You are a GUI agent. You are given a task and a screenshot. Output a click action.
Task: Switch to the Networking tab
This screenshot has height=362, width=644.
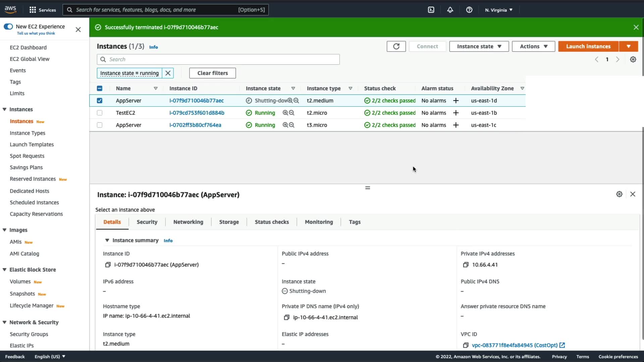tap(188, 222)
